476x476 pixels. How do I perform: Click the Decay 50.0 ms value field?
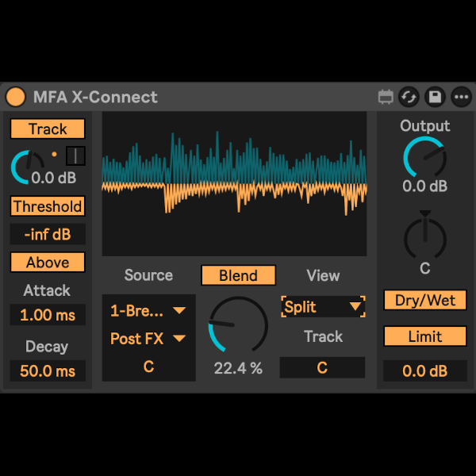(x=48, y=371)
